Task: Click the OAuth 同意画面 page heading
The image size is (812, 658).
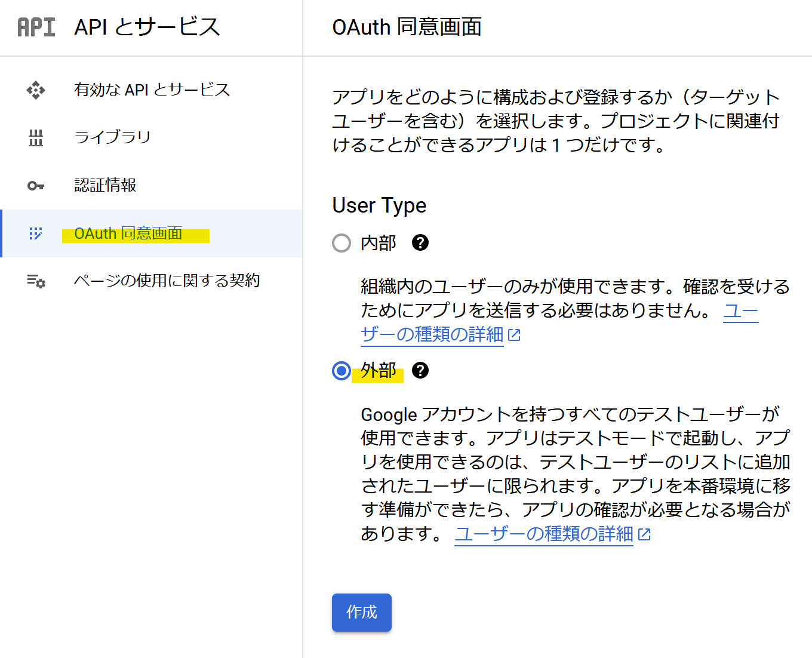Action: 407,27
